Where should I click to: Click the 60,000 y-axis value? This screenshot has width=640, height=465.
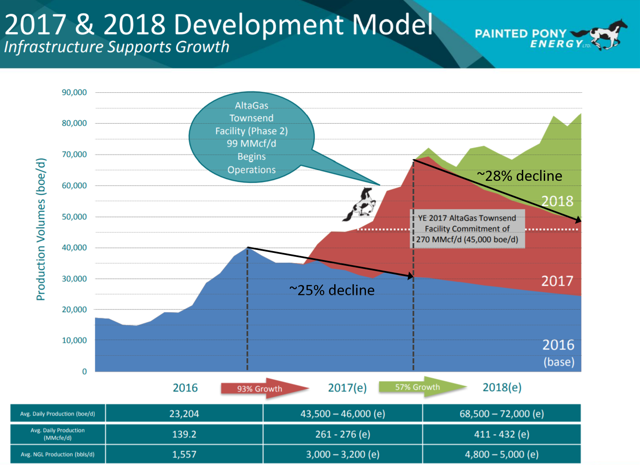tap(74, 185)
